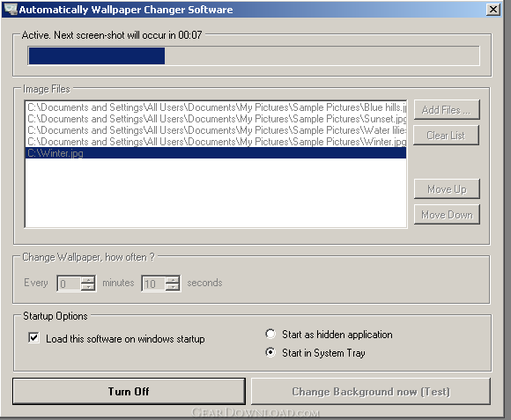This screenshot has height=420, width=511.
Task: Close the Wallpaper Changer window
Action: 493,10
